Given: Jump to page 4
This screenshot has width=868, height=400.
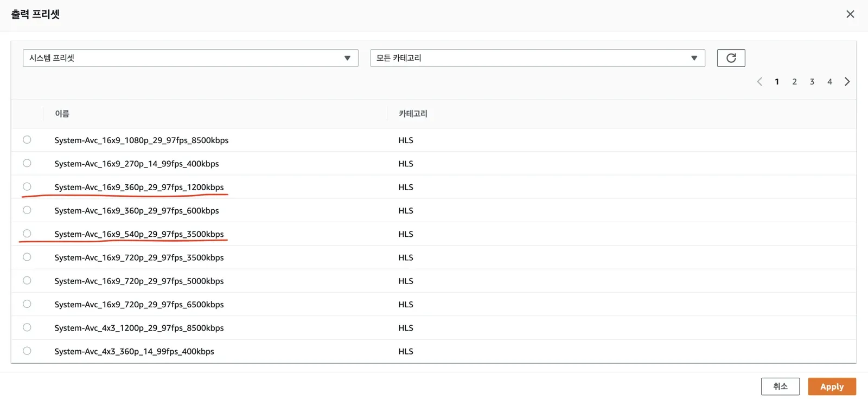Looking at the screenshot, I should 829,81.
